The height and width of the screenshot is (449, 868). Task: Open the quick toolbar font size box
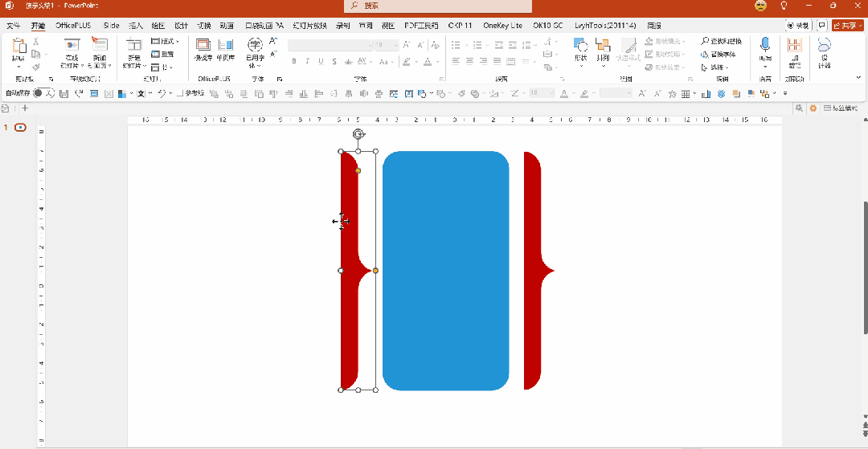click(x=542, y=93)
